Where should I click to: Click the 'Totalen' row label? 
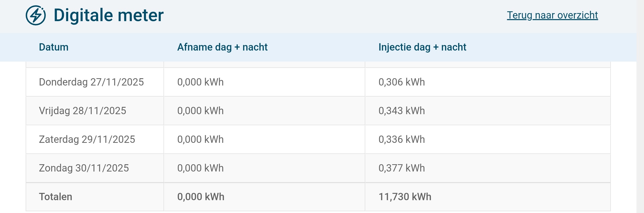coord(56,197)
